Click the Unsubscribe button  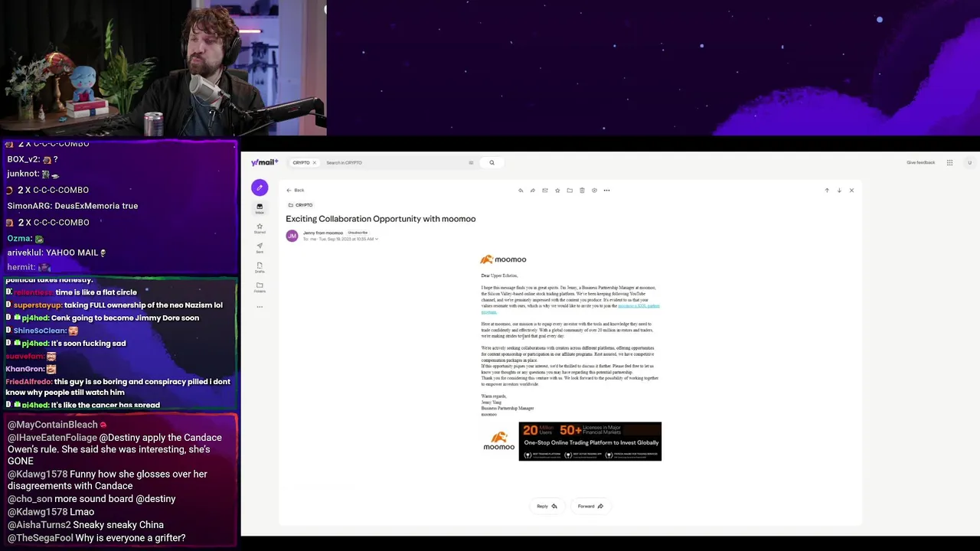point(358,233)
